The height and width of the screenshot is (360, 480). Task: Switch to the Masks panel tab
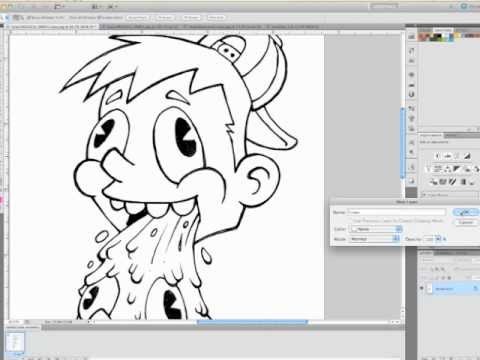tap(451, 135)
